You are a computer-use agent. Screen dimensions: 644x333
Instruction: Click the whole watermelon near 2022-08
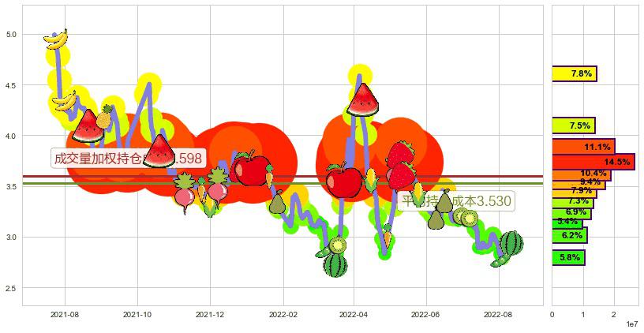click(511, 244)
